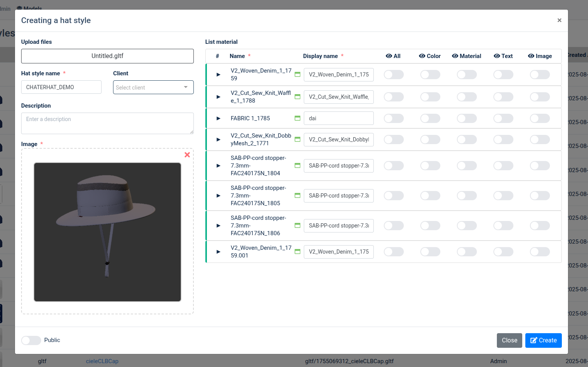Click the eye icon in All column header
This screenshot has height=367, width=588.
pyautogui.click(x=389, y=56)
